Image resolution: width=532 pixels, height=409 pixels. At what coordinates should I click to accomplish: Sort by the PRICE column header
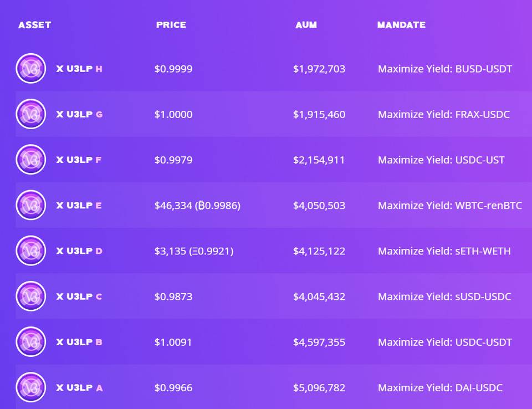[x=171, y=25]
